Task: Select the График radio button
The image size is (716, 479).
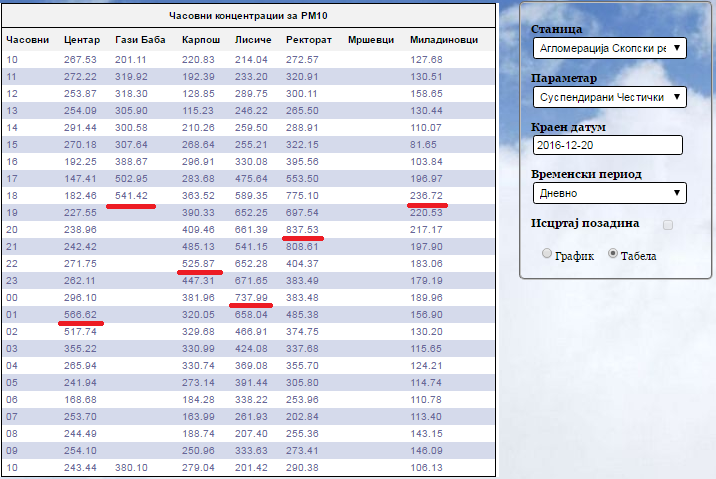Action: tap(547, 253)
